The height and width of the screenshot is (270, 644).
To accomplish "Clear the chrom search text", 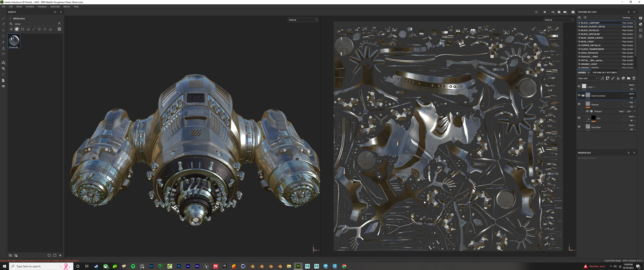I will click(59, 23).
